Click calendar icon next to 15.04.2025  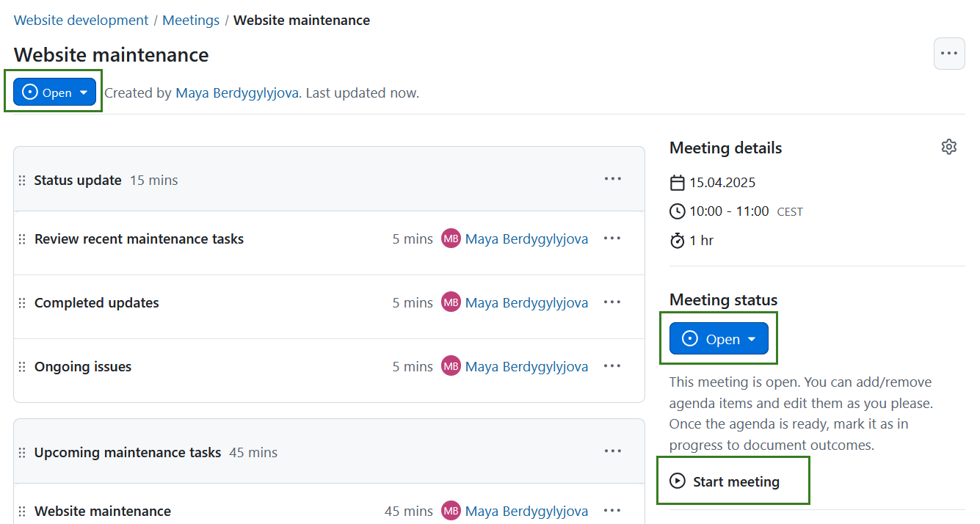coord(678,183)
